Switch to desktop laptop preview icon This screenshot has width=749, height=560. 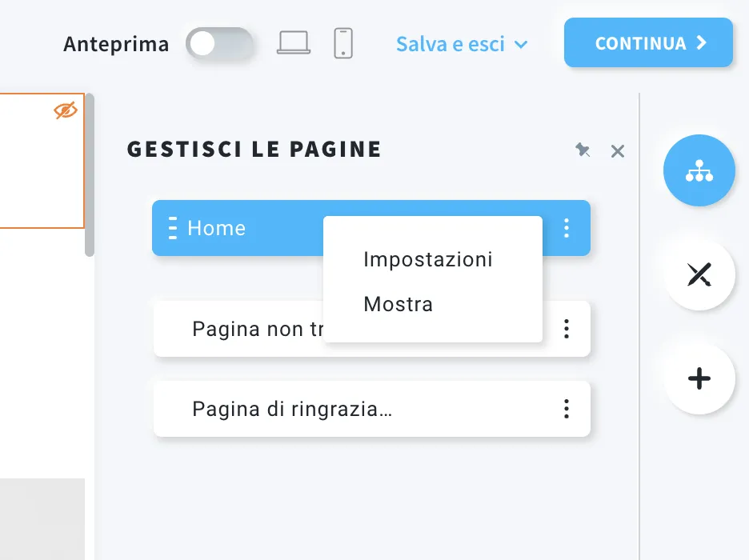coord(294,43)
